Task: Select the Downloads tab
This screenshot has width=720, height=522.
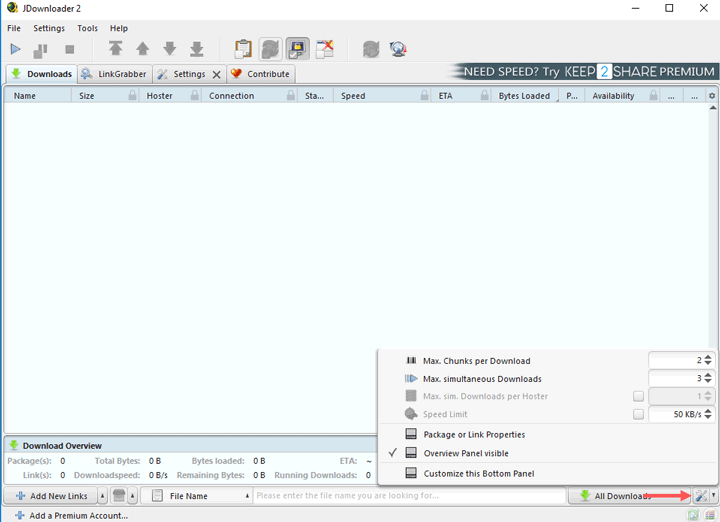Action: pyautogui.click(x=41, y=74)
